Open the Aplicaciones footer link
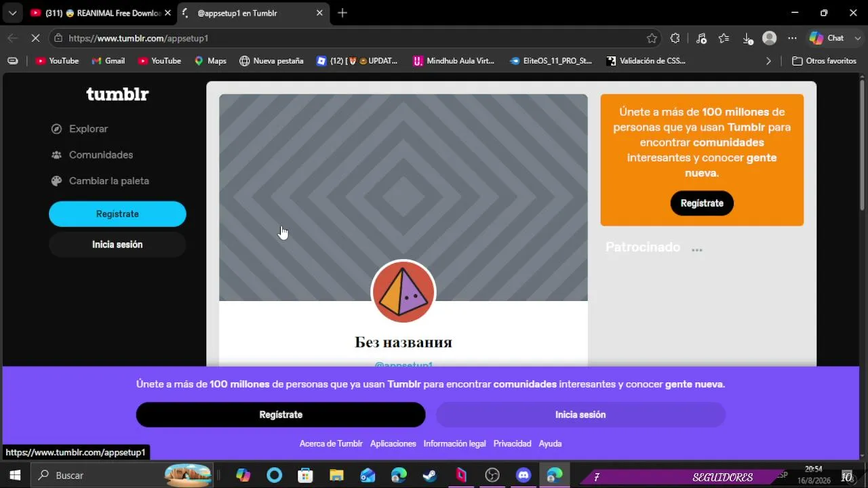The width and height of the screenshot is (868, 488). (x=393, y=443)
